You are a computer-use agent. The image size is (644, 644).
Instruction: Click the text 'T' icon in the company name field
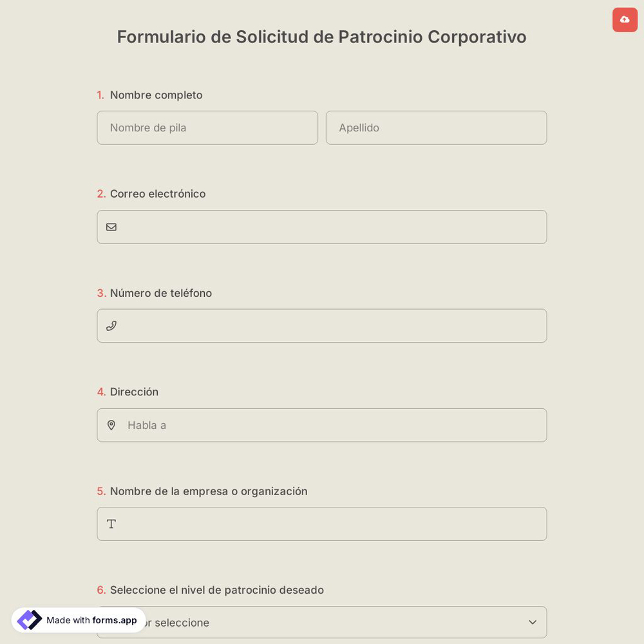coord(111,524)
